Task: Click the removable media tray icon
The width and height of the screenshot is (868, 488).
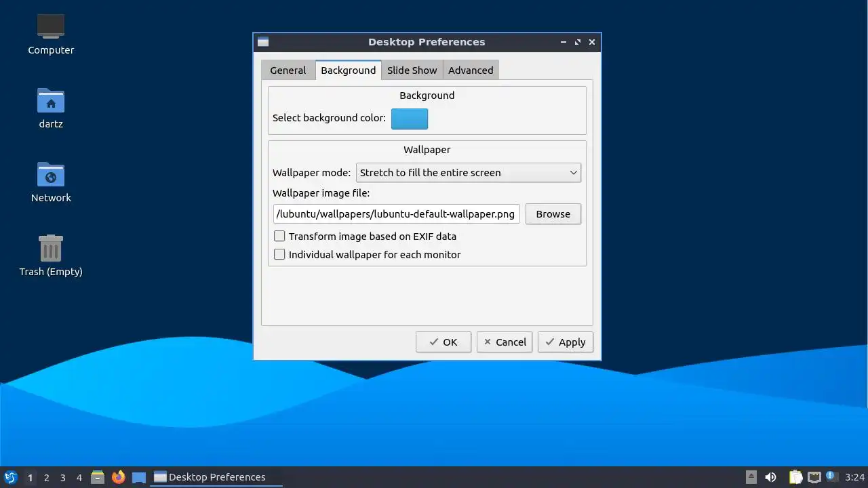Action: point(751,477)
